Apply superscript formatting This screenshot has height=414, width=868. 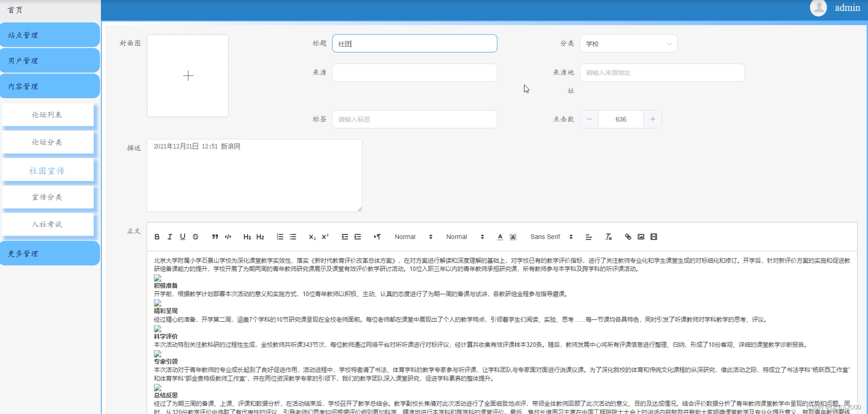(x=325, y=237)
